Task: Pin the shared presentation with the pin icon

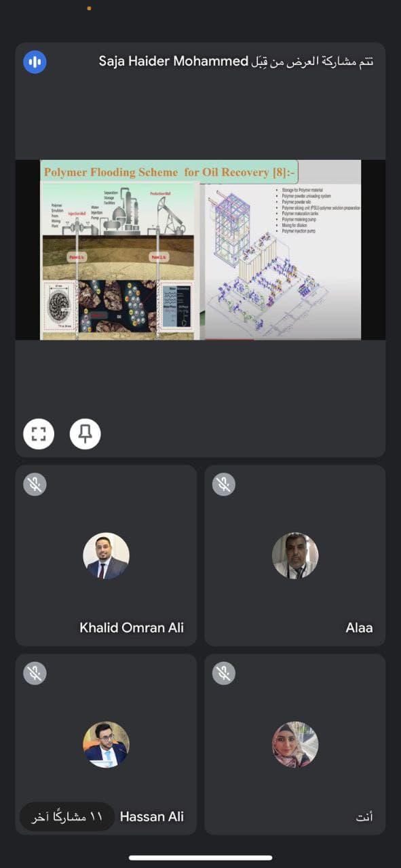Action: (85, 434)
